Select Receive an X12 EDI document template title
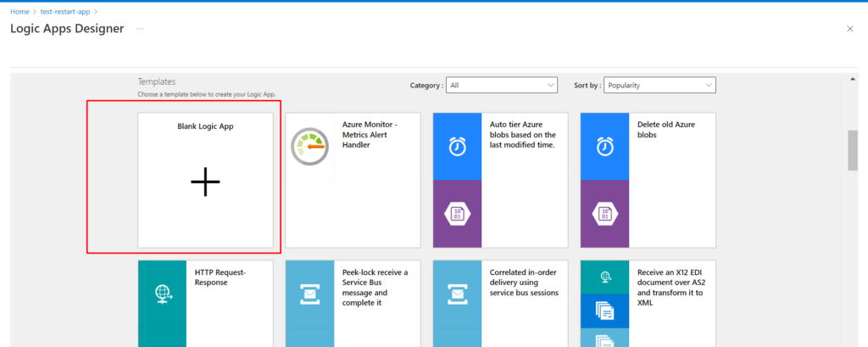Viewport: 868px width, 347px height. pyautogui.click(x=671, y=288)
